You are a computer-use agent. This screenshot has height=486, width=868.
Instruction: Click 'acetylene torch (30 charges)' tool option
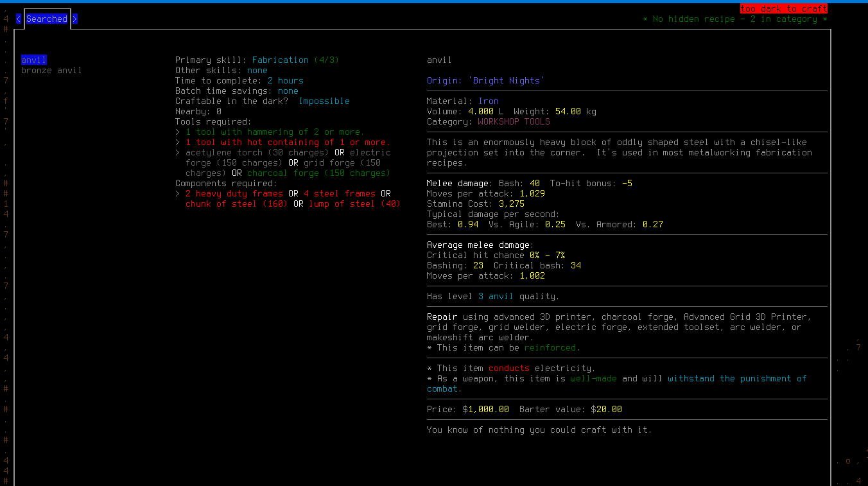point(257,153)
